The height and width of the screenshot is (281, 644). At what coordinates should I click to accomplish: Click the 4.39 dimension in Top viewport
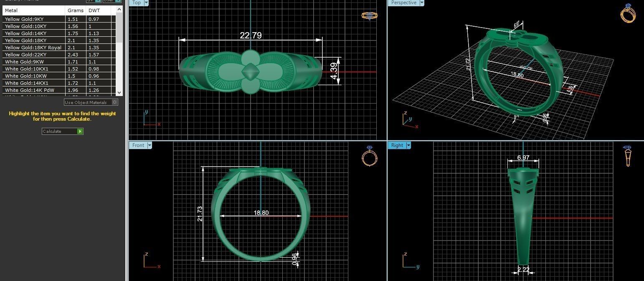(x=334, y=71)
